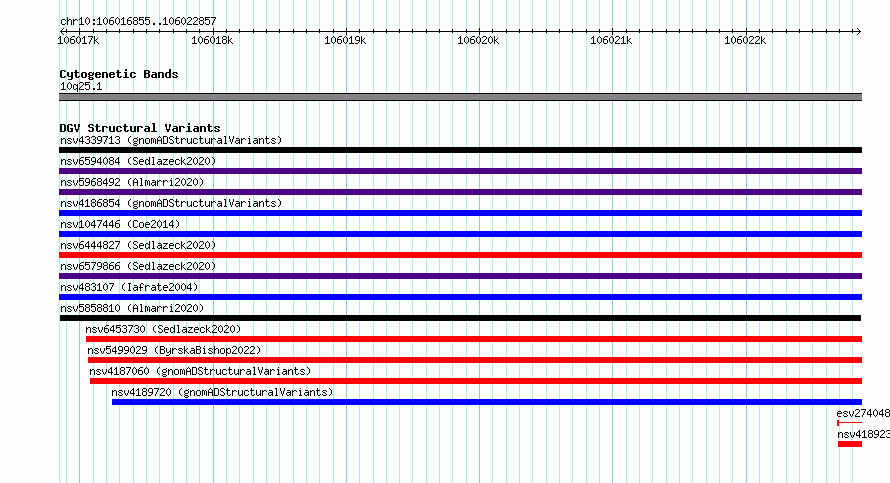Click the grey 10q25.1 cytogenetic band bar
The height and width of the screenshot is (483, 890).
[460, 97]
